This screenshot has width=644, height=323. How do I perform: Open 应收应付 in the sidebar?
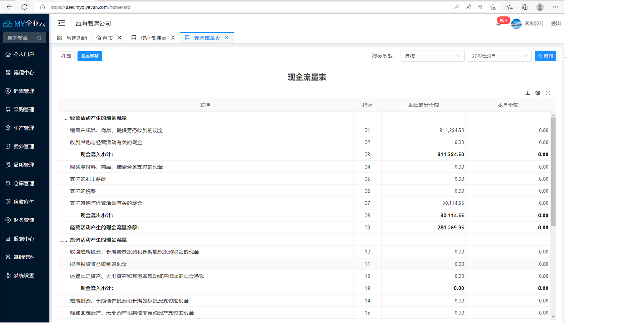click(x=24, y=202)
